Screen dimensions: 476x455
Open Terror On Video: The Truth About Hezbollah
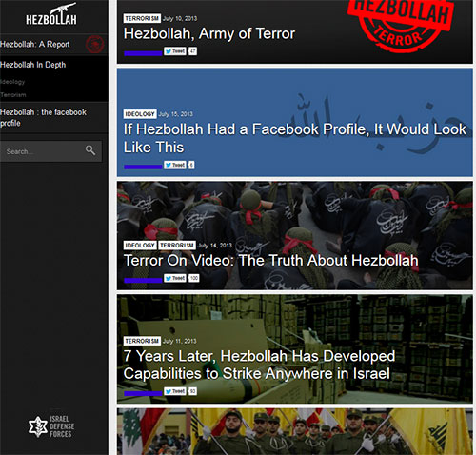(270, 261)
